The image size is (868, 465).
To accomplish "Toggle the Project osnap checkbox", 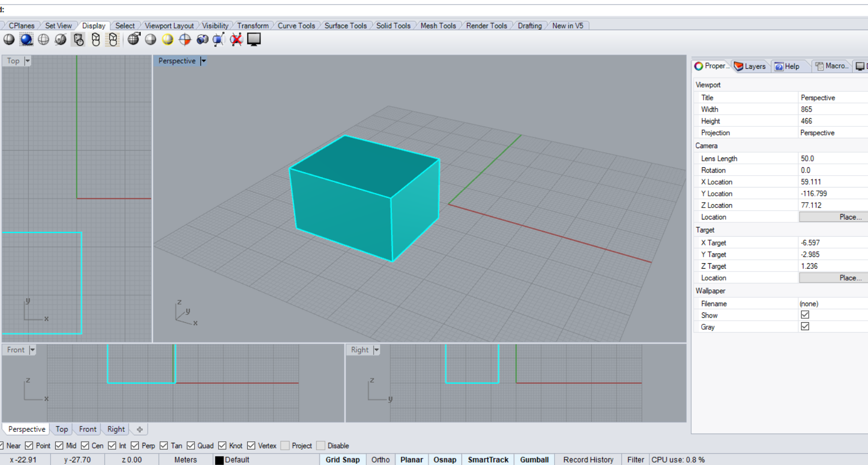I will pos(285,446).
